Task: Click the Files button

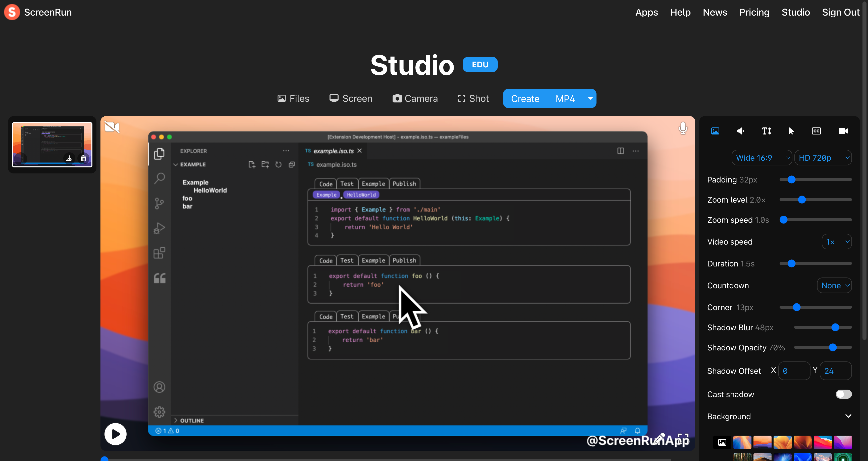Action: [x=293, y=99]
